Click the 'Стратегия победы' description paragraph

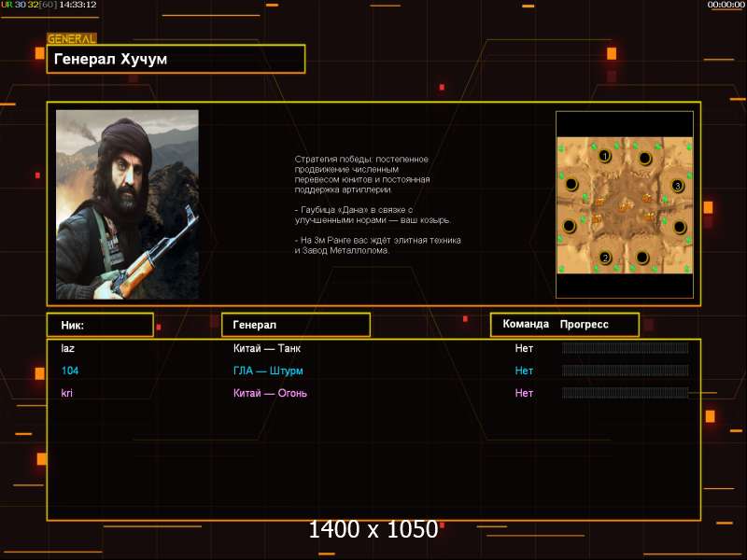click(362, 175)
